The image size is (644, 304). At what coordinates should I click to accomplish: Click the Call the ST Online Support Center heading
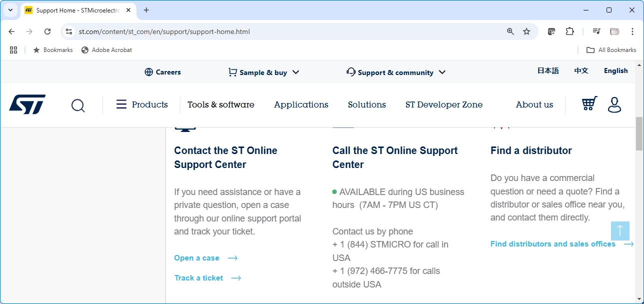[395, 157]
